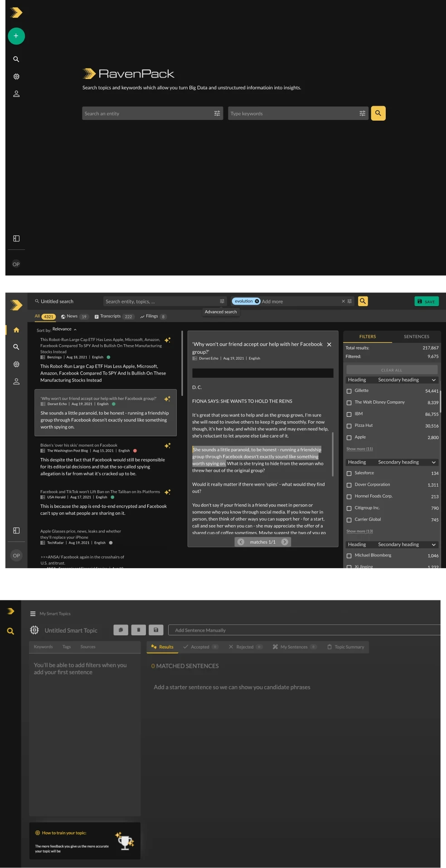The height and width of the screenshot is (868, 446).
Task: Click the duplicate button next to Untitled Smart Topic
Action: pos(121,630)
